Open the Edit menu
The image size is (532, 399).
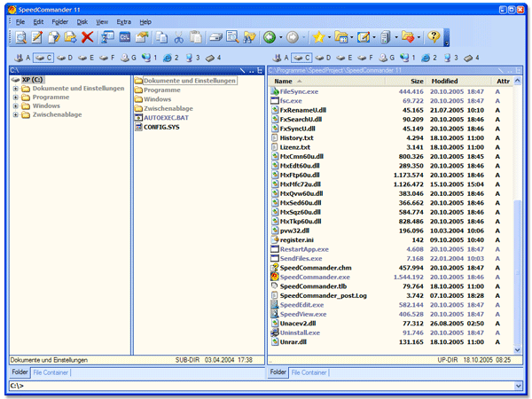[x=38, y=22]
